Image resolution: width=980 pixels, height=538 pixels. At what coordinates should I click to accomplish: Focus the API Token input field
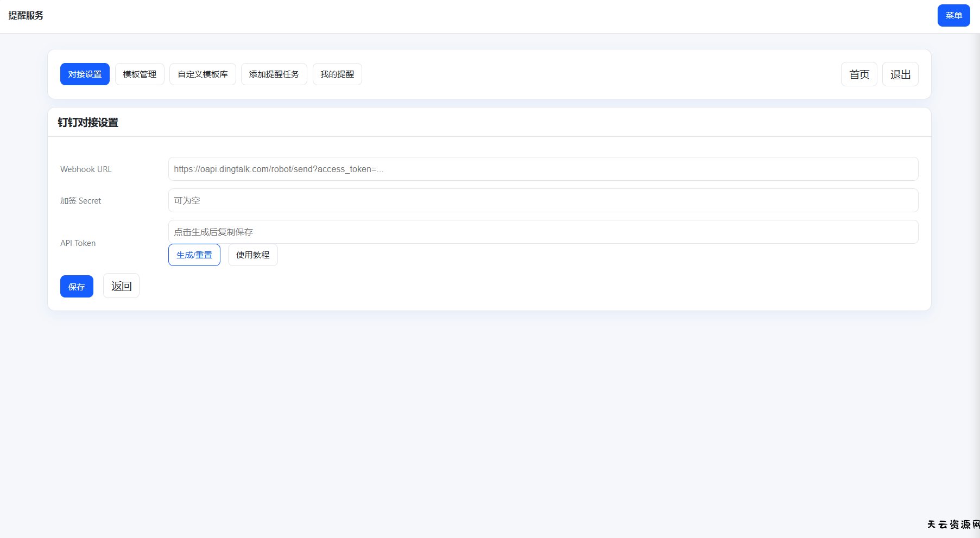[543, 232]
